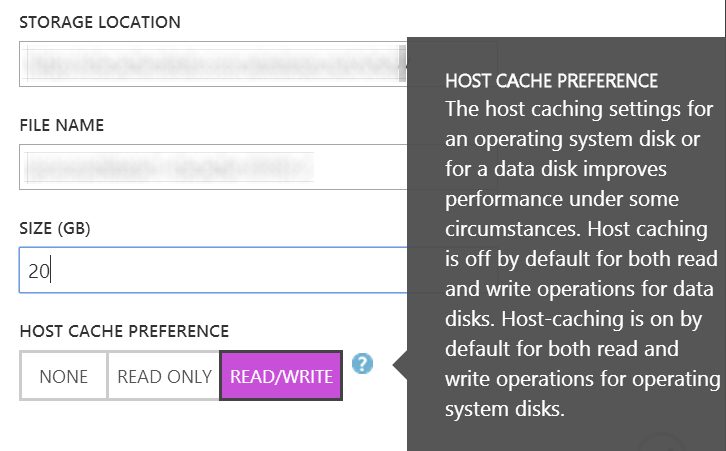This screenshot has height=451, width=726.
Task: Click the blurred storage location value text
Action: tap(211, 65)
